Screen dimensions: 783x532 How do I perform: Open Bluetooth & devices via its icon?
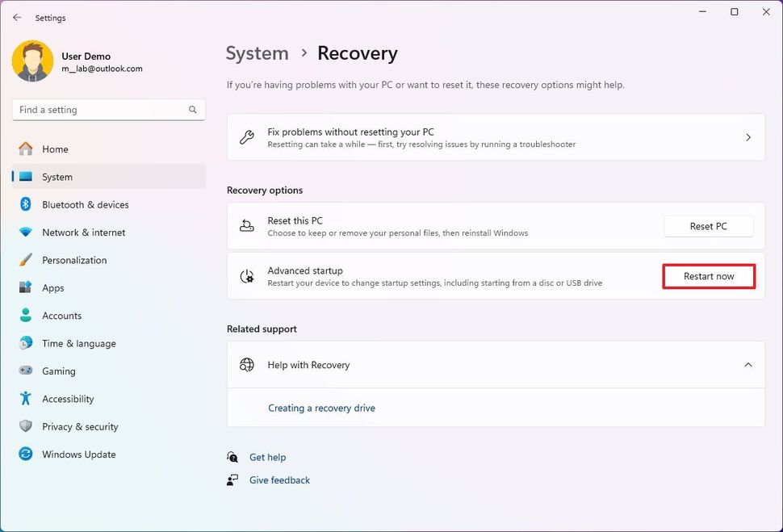[25, 204]
